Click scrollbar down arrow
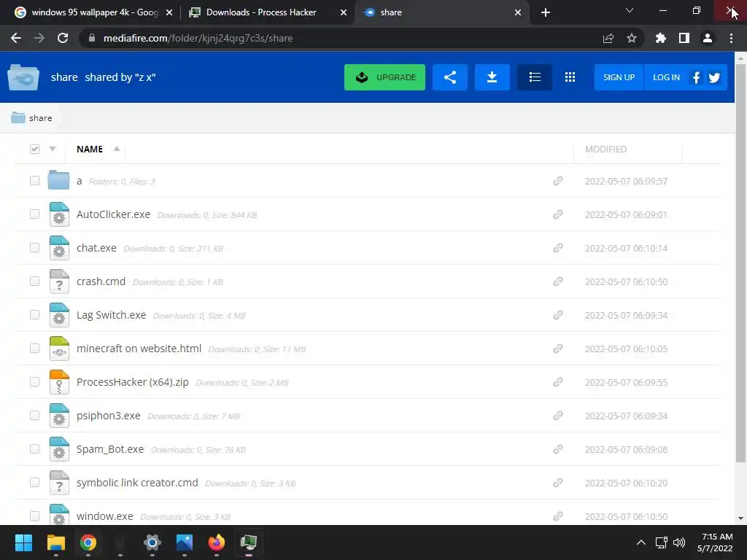 coord(740,518)
